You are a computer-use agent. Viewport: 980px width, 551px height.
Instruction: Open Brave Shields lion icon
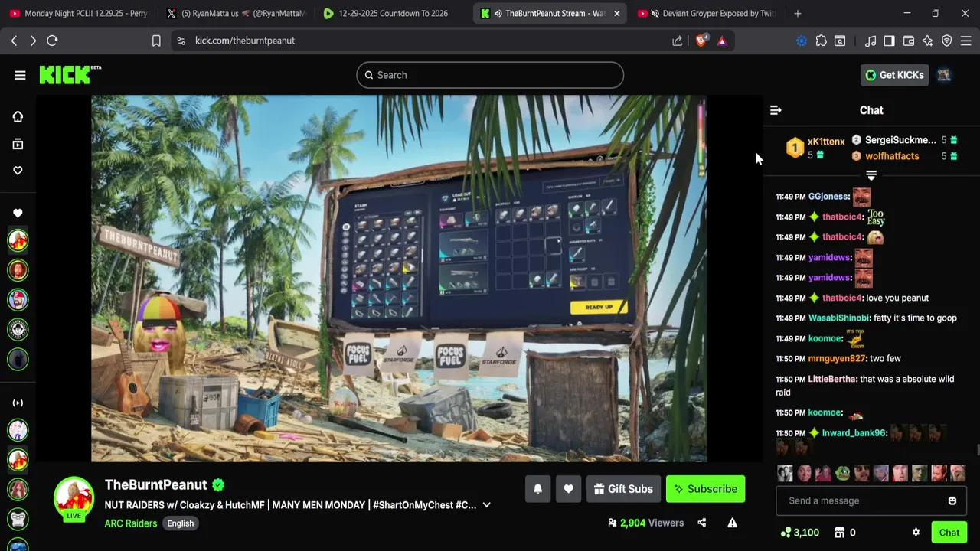coord(701,41)
